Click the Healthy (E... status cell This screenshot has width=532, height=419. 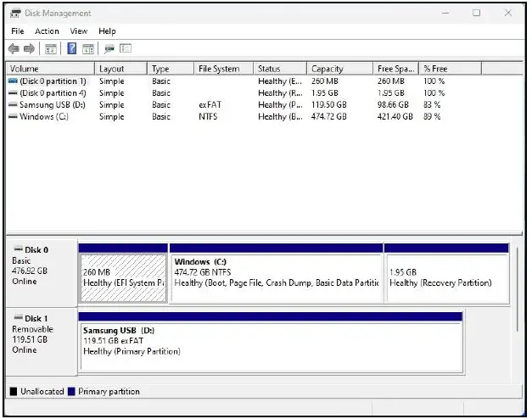(x=280, y=81)
